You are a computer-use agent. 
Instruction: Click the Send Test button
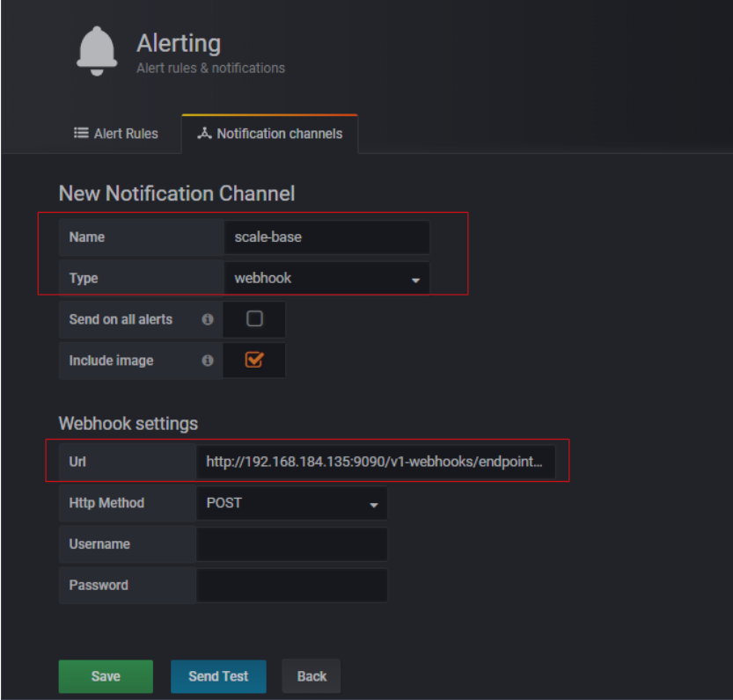coord(218,676)
